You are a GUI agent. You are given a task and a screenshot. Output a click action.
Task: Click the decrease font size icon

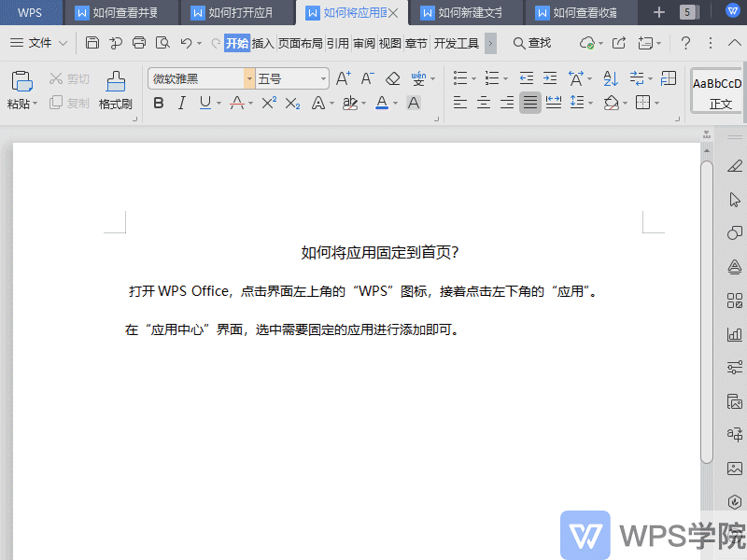click(x=367, y=78)
